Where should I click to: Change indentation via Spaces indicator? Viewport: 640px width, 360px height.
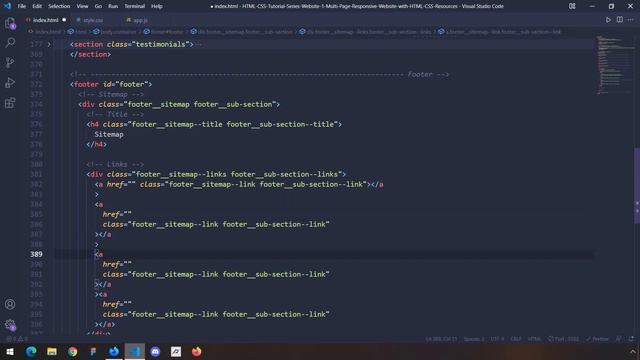[474, 339]
